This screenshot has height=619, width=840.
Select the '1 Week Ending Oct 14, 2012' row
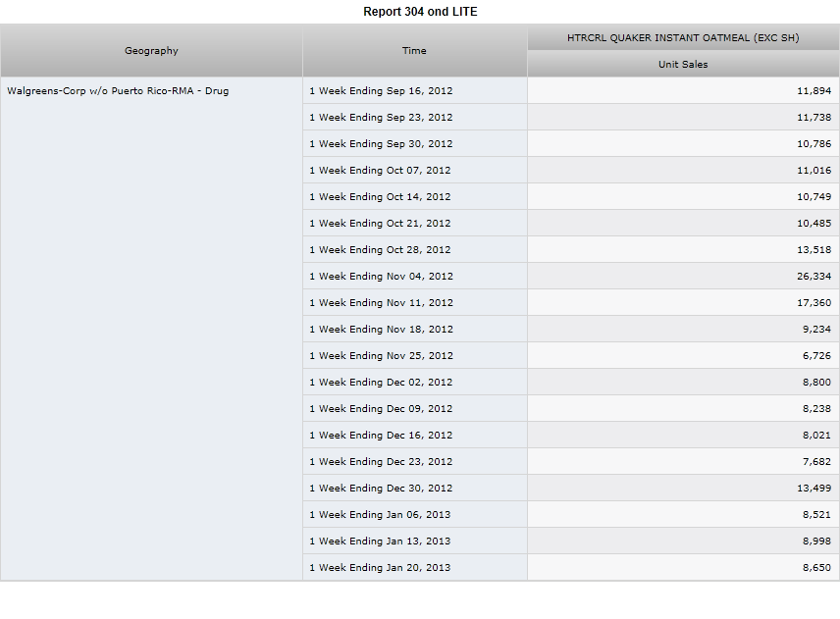click(415, 196)
